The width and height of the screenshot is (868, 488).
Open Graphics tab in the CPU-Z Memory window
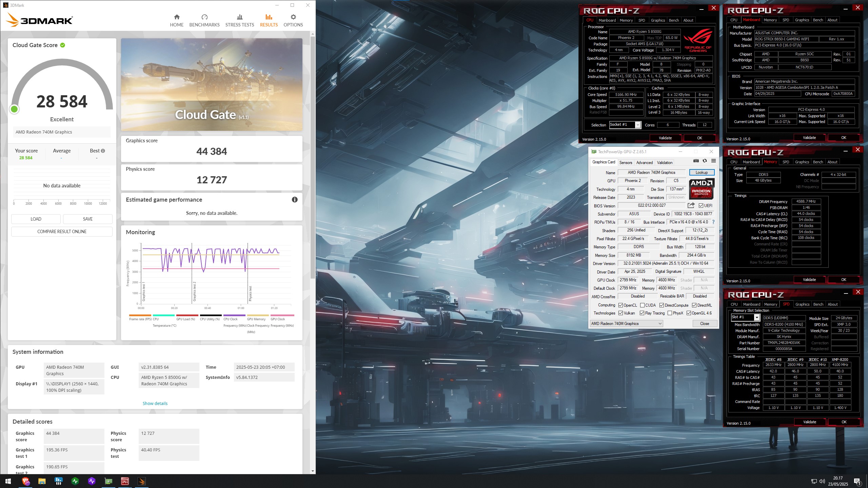pyautogui.click(x=802, y=162)
